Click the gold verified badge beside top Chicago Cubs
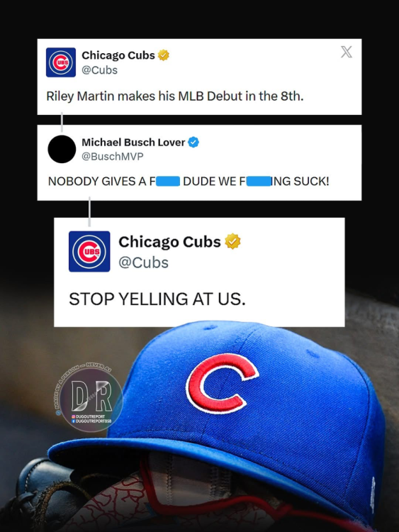 [164, 55]
